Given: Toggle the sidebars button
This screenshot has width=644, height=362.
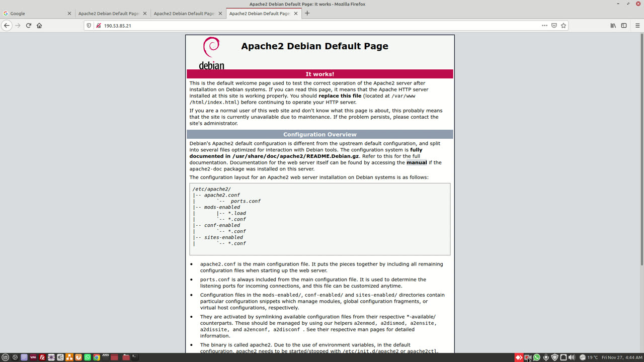Looking at the screenshot, I should (x=624, y=26).
